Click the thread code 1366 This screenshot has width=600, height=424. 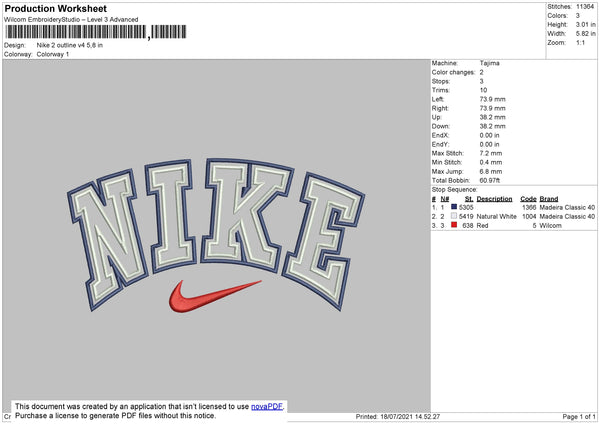pos(529,207)
